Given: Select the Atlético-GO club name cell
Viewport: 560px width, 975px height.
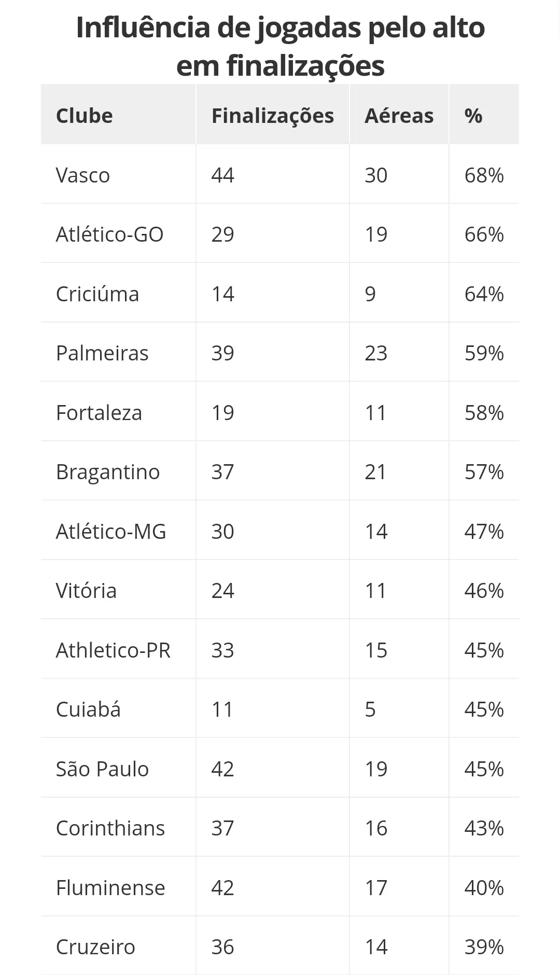Looking at the screenshot, I should point(118,233).
